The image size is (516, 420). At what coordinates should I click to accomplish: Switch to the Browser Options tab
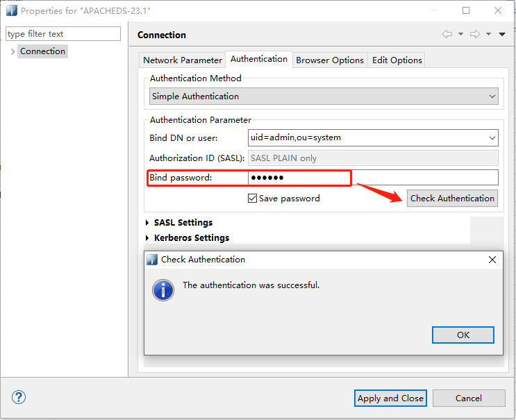coord(330,60)
